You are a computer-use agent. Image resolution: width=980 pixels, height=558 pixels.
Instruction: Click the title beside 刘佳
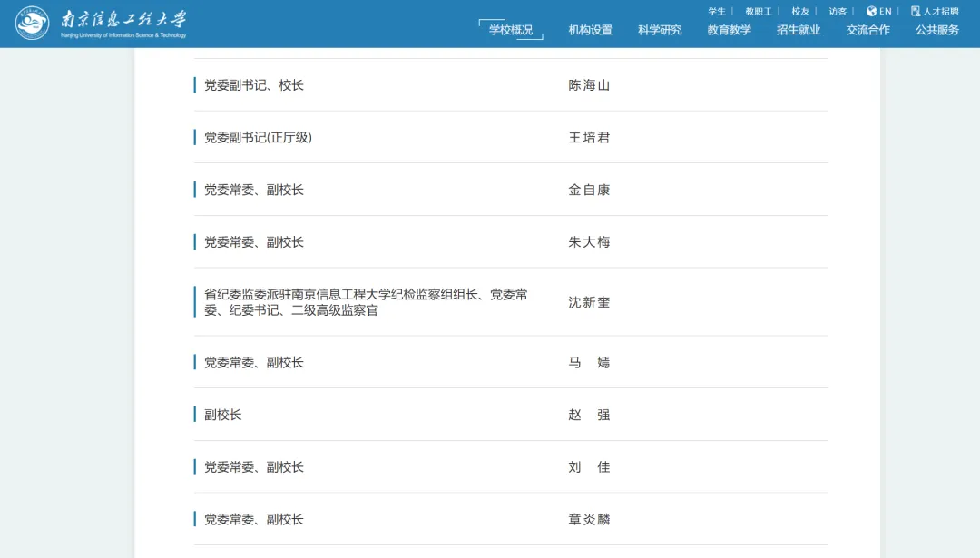click(254, 466)
